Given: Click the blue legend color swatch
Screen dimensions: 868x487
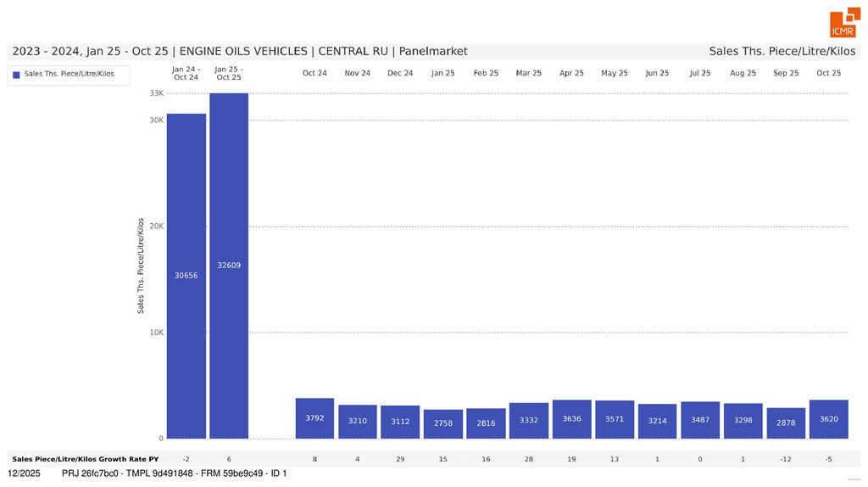Looking at the screenshot, I should [x=16, y=75].
